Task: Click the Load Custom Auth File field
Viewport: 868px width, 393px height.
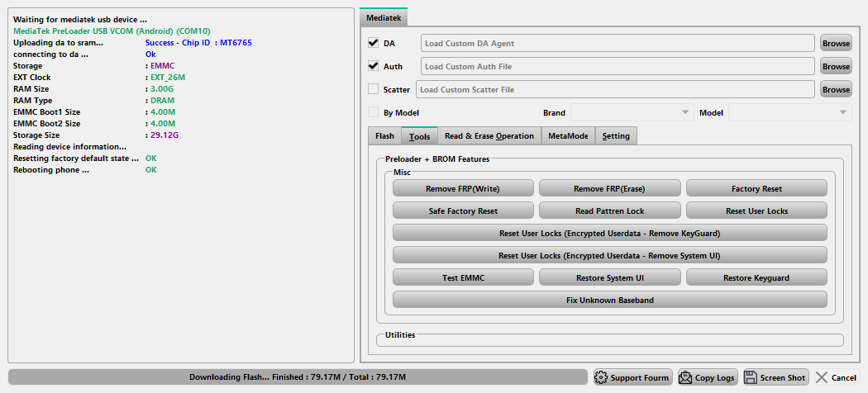Action: click(618, 66)
